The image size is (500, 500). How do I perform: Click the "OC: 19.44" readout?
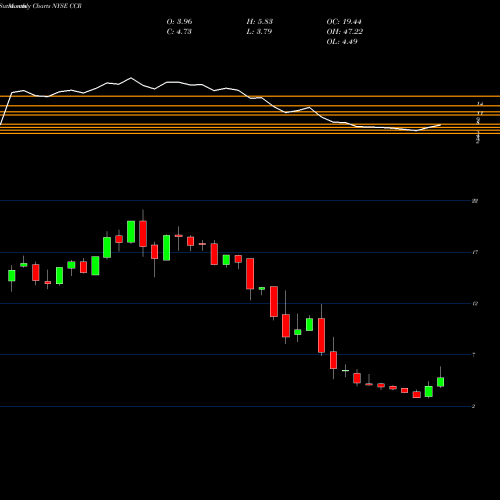[344, 22]
